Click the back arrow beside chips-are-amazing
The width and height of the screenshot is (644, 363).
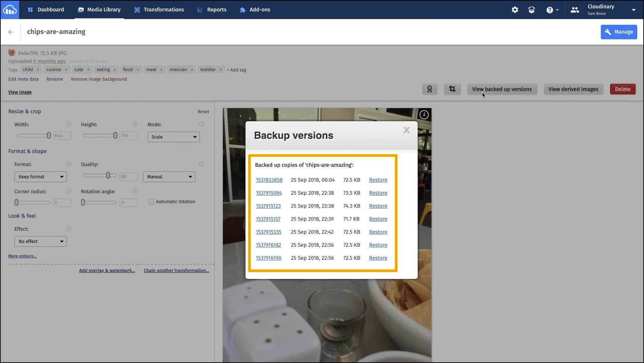[x=10, y=32]
